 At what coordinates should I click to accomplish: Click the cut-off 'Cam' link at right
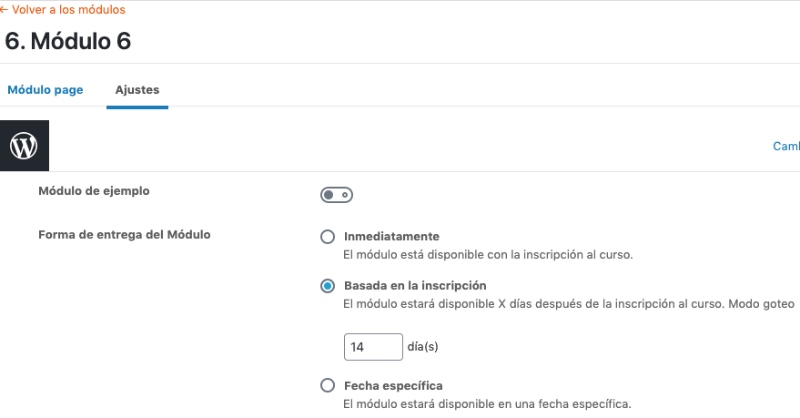(786, 146)
